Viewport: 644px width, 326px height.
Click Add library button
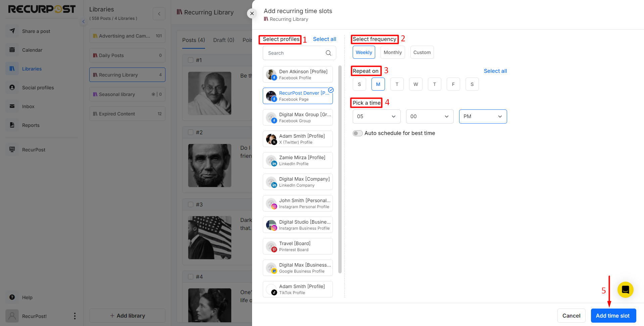coord(127,316)
